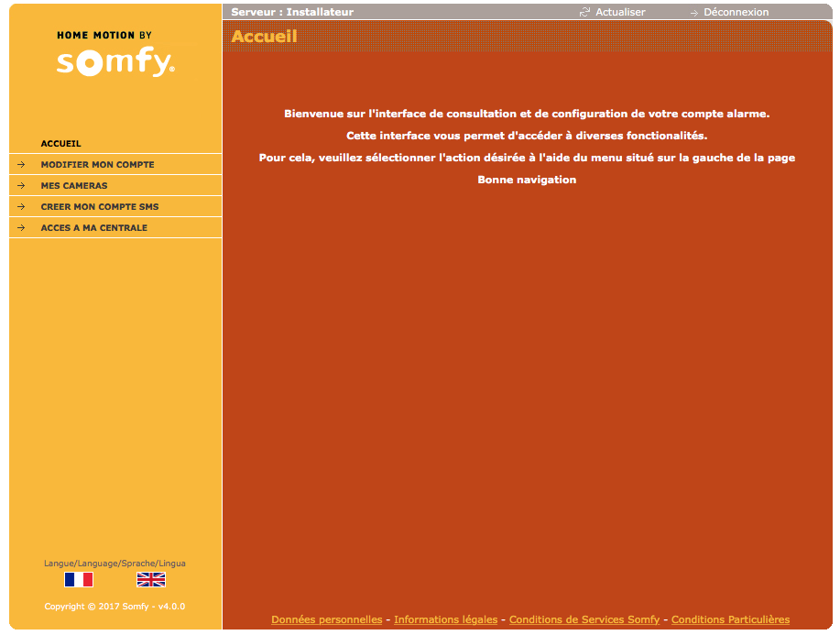The height and width of the screenshot is (635, 840).
Task: Select the French flag language
Action: [x=79, y=579]
